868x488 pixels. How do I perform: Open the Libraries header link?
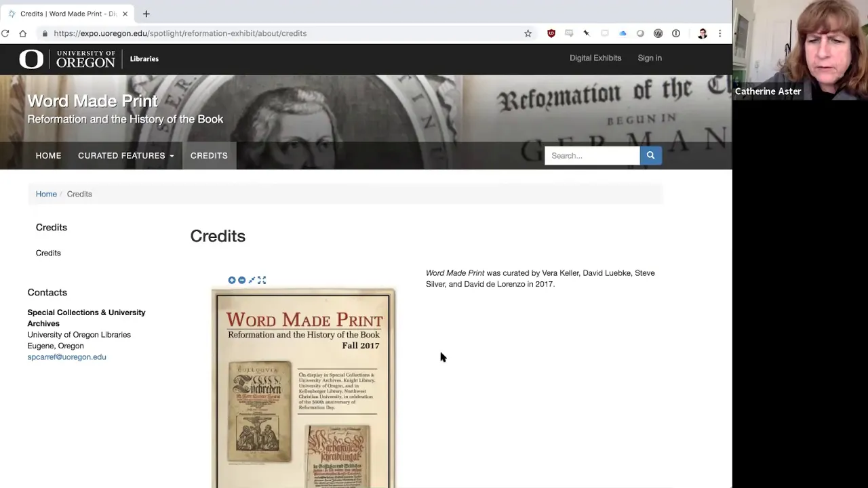click(144, 59)
